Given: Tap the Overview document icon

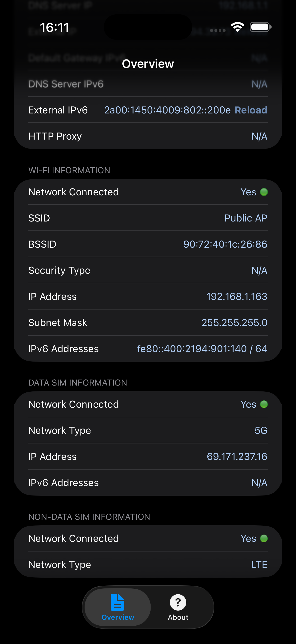Looking at the screenshot, I should click(x=117, y=602).
